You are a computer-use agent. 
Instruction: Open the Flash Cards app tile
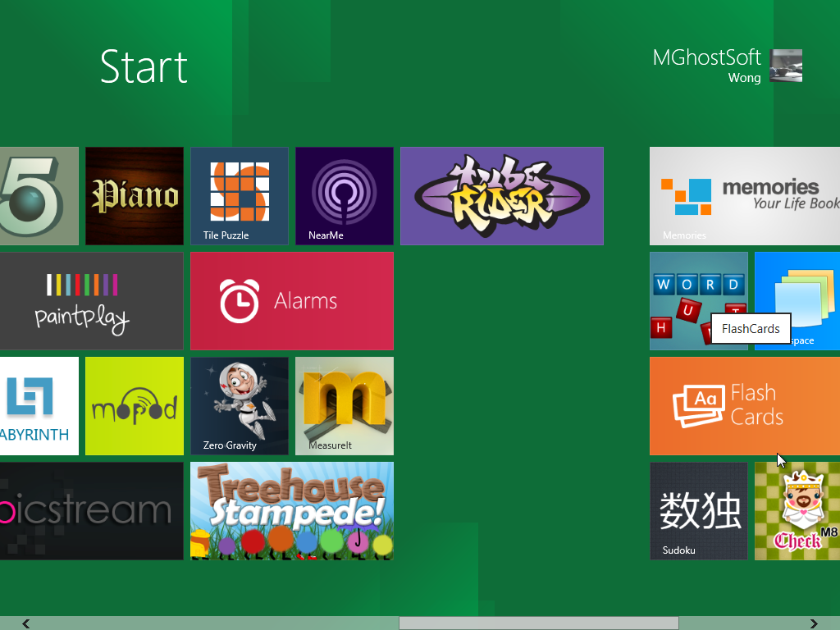pyautogui.click(x=744, y=406)
